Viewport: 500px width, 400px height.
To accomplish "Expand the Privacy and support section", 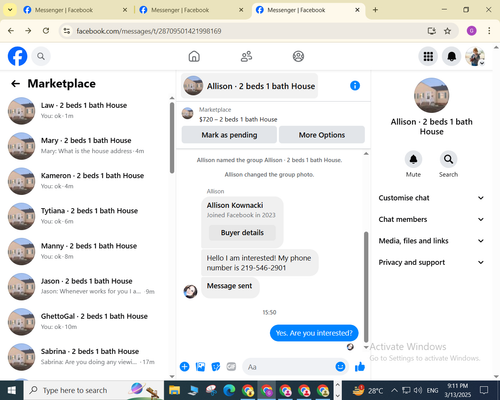I will pyautogui.click(x=431, y=262).
